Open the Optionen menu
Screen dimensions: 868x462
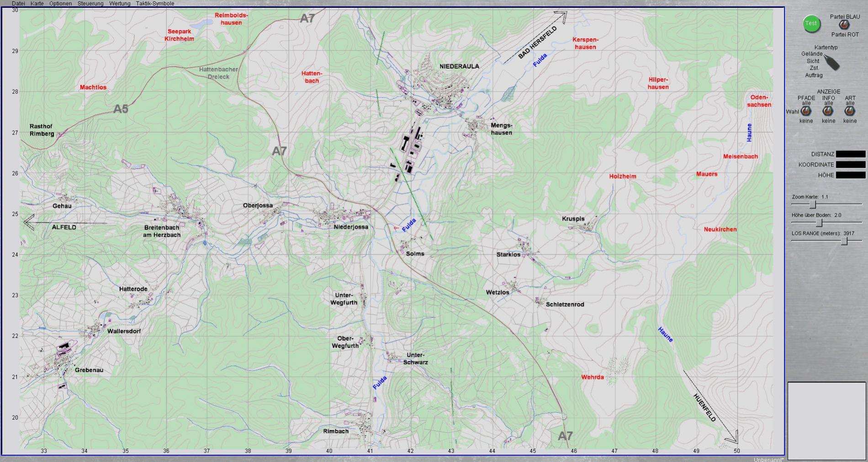point(60,4)
